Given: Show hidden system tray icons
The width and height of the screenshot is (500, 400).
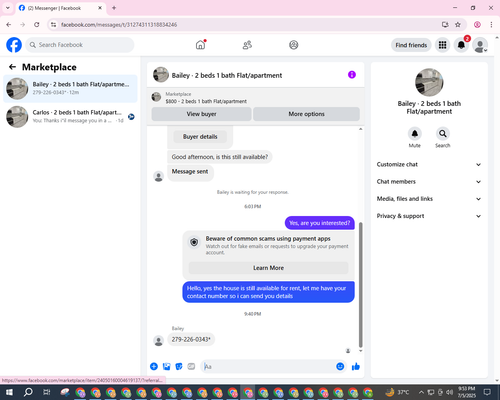Looking at the screenshot, I should (421, 392).
